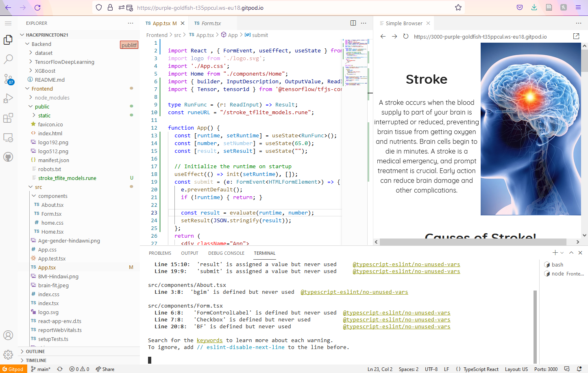Screen dimensions: 588x373
Task: Click the browser back arrow
Action: 8,7
